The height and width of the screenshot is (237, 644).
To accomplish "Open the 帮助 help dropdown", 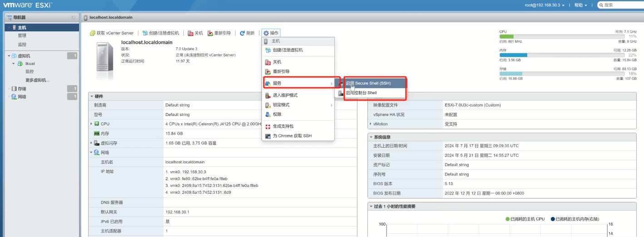I will (x=580, y=5).
